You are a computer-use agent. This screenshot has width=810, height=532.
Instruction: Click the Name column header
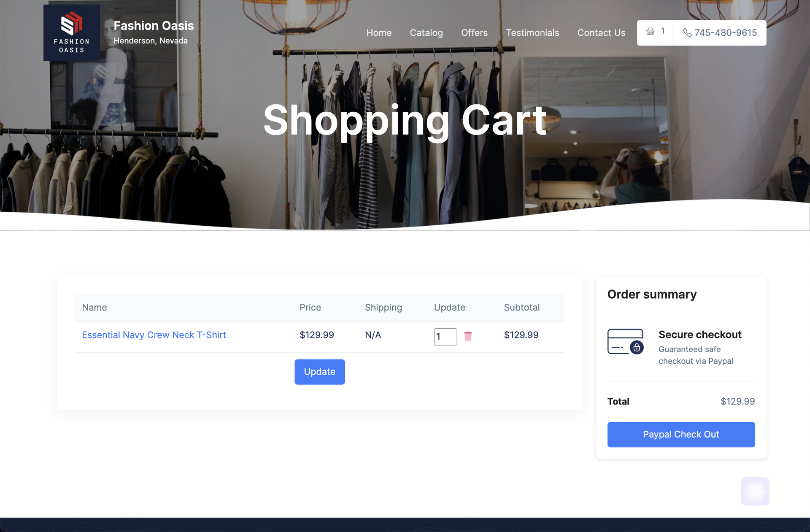(94, 307)
